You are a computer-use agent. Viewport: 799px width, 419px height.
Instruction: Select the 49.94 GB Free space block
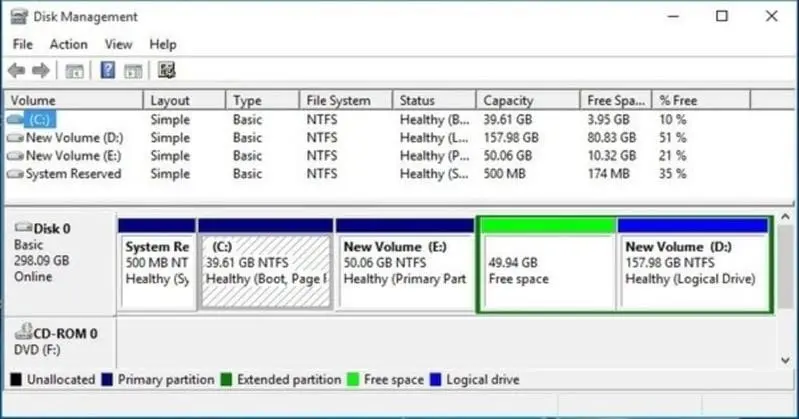tap(548, 264)
